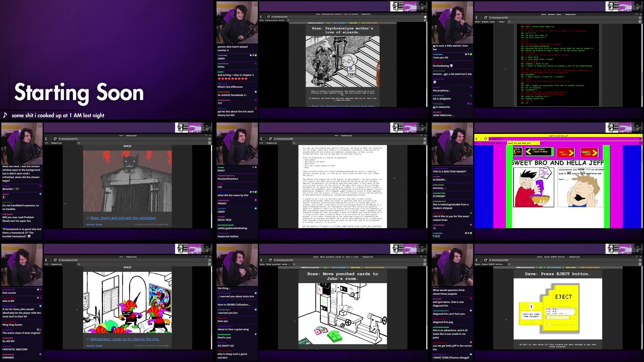Click bookmark icon below the star in /homestuck/584

640,264
